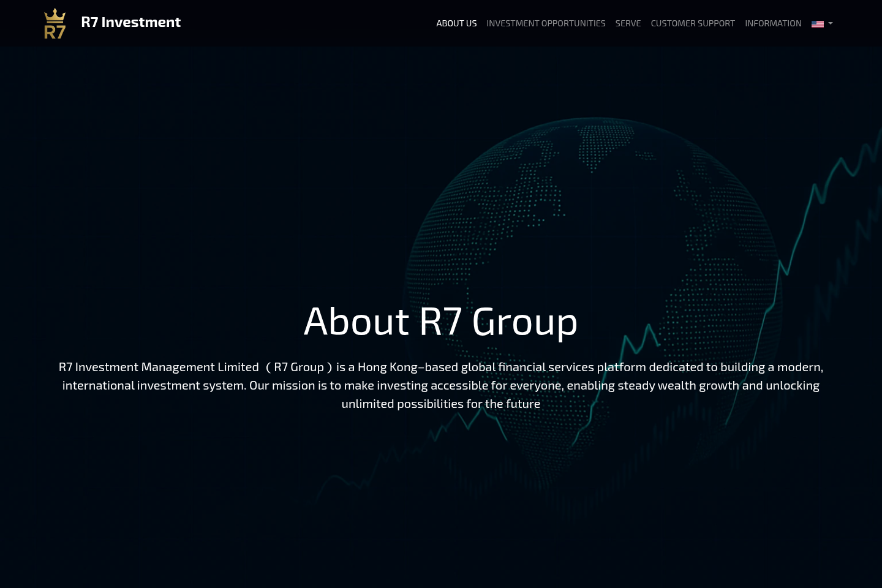Viewport: 882px width, 588px height.
Task: Click the international investment system text
Action: point(154,385)
